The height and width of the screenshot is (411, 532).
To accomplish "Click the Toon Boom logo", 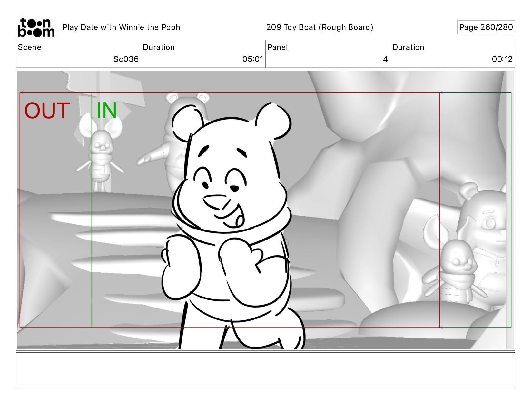I will click(x=36, y=27).
